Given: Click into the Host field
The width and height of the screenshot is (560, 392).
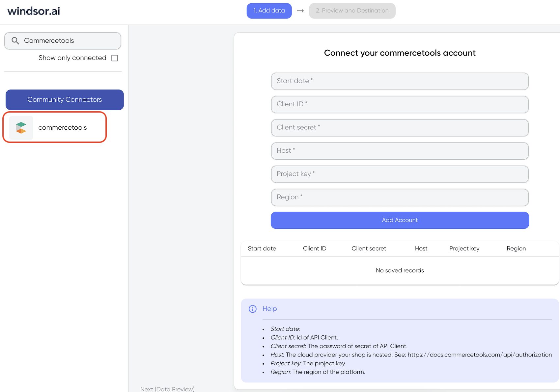Looking at the screenshot, I should click(400, 151).
